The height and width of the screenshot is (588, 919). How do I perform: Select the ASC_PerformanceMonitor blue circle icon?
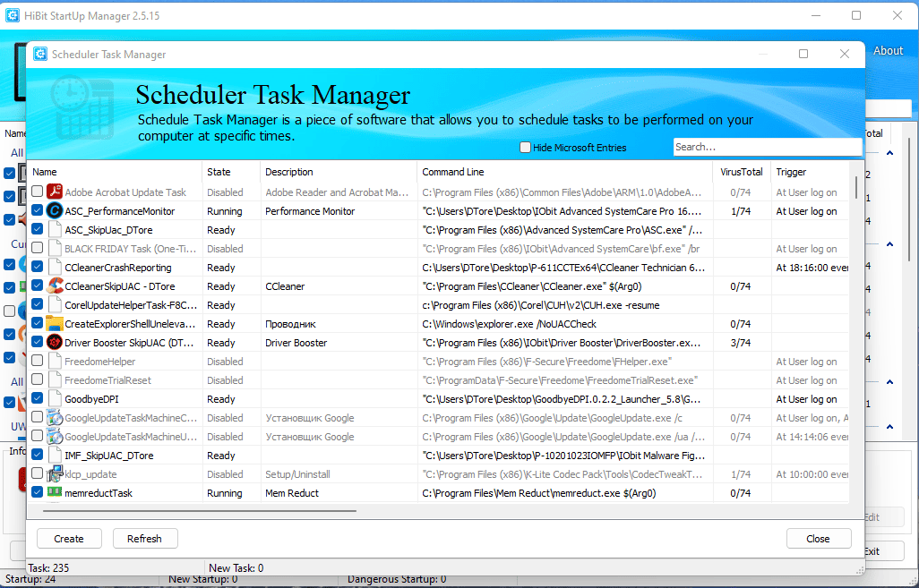[x=55, y=210]
